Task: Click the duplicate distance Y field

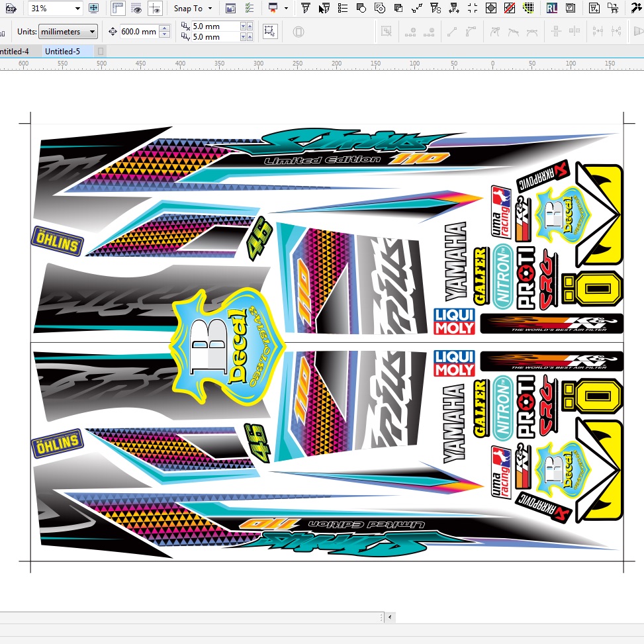Action: 216,37
